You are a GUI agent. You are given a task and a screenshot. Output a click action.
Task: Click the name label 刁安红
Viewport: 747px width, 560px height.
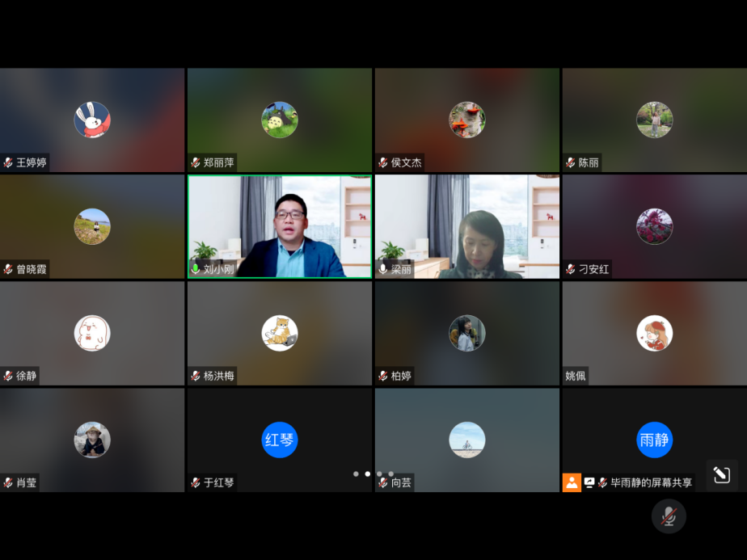point(593,269)
